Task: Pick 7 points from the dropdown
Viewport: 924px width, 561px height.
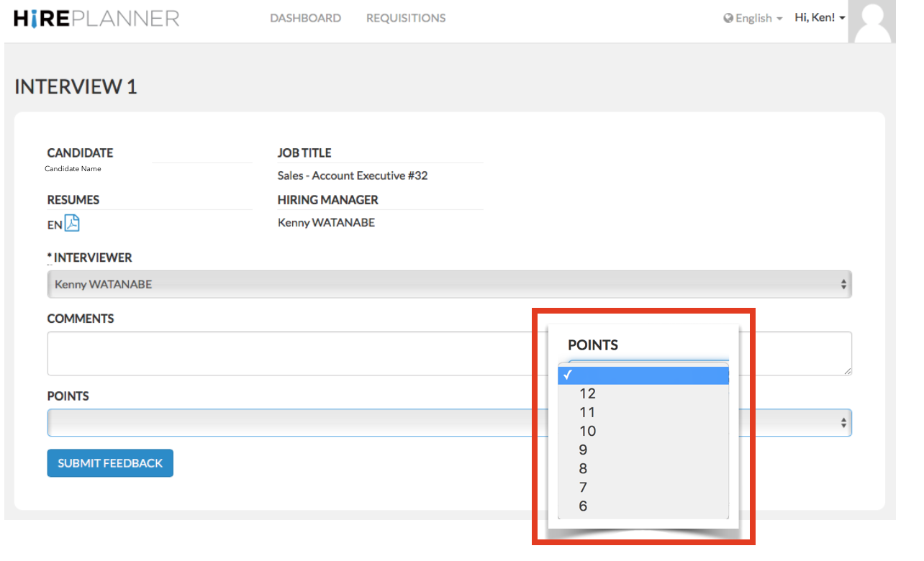Action: click(583, 487)
